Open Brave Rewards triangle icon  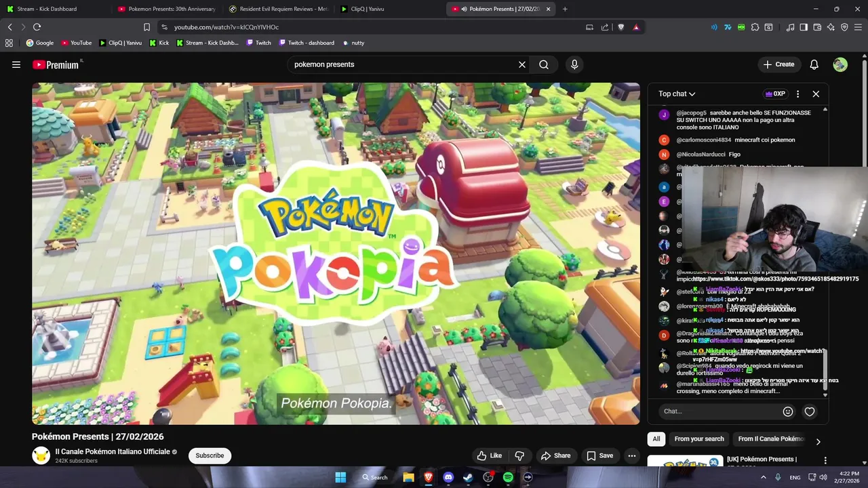pyautogui.click(x=636, y=27)
